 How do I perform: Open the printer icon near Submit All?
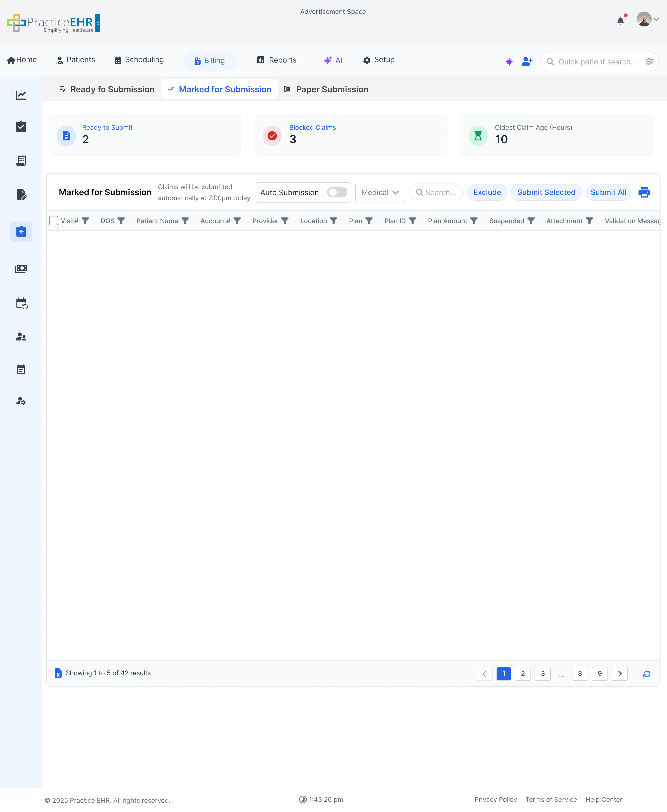point(644,192)
